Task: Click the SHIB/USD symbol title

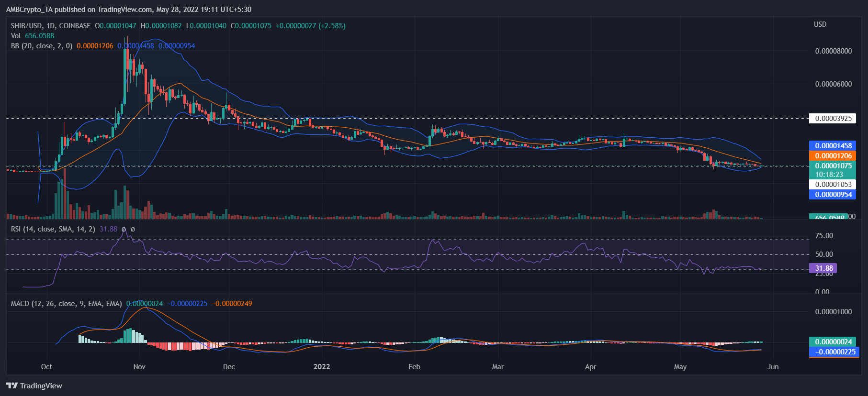Action: point(50,26)
